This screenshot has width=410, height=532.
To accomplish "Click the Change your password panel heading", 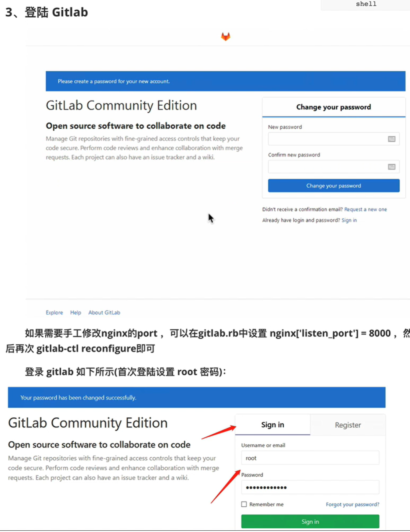I will [x=333, y=107].
